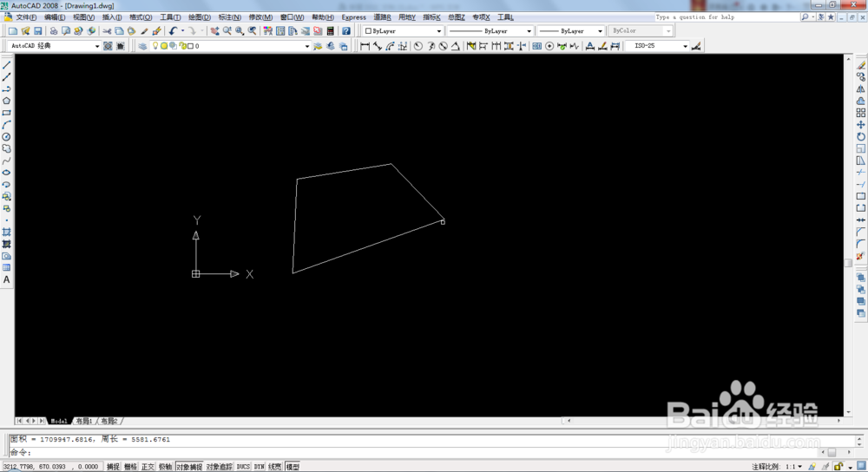The height and width of the screenshot is (472, 868).
Task: Select the Aligned dimension tool
Action: click(x=378, y=46)
